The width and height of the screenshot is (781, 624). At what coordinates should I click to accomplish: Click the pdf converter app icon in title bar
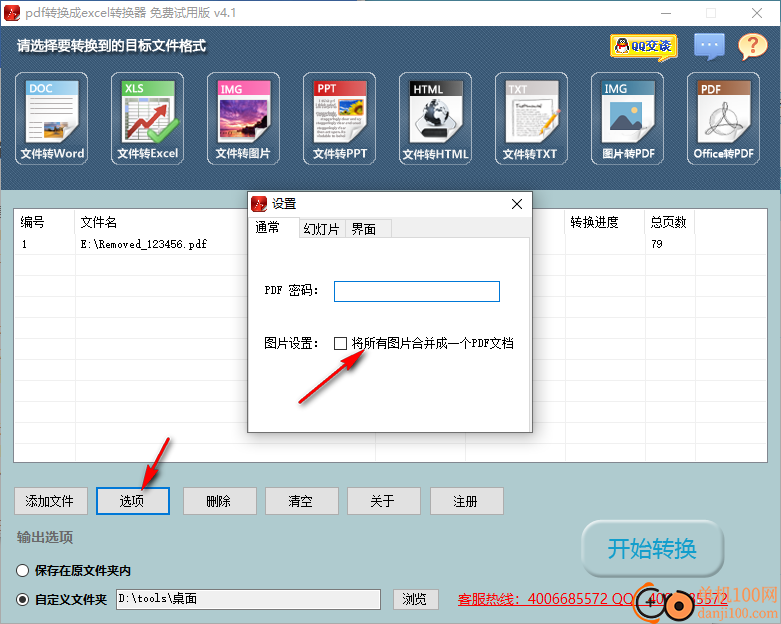[11, 13]
